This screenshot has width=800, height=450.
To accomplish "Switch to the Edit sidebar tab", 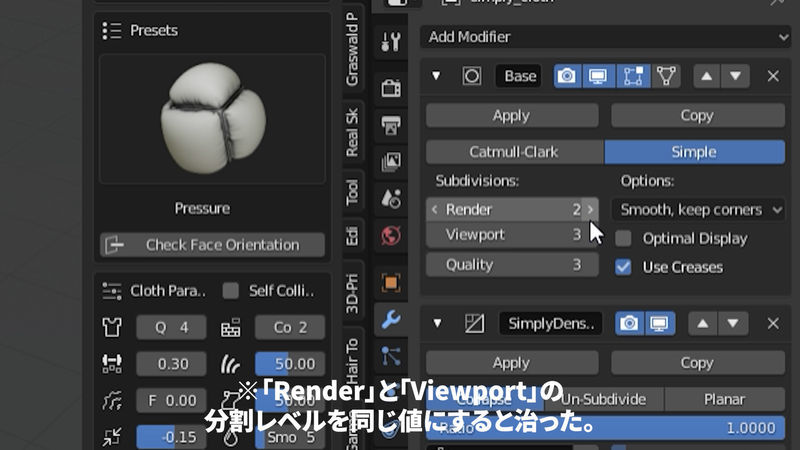I will click(352, 236).
